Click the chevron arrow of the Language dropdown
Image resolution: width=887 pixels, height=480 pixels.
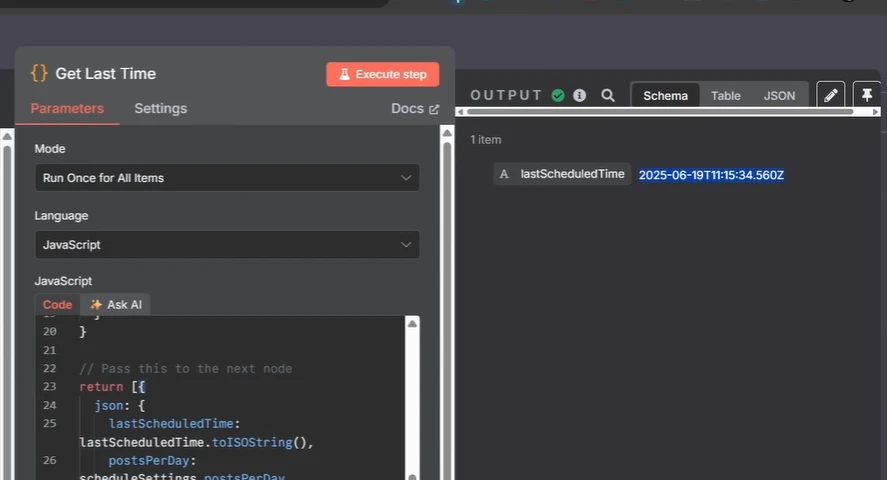406,245
